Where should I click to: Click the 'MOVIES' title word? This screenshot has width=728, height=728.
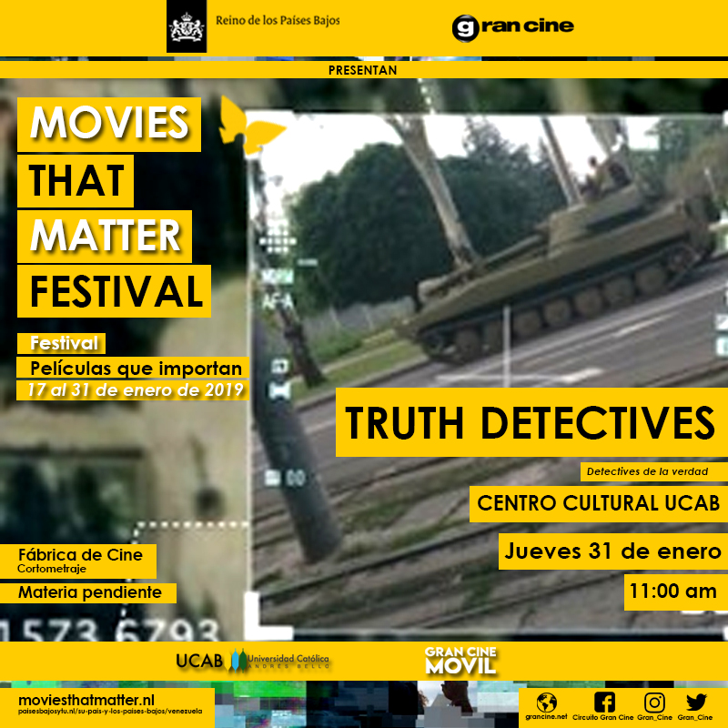click(x=109, y=123)
